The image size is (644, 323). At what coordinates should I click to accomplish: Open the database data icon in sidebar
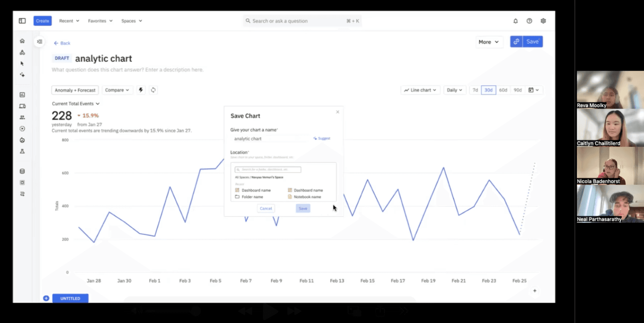click(x=22, y=171)
